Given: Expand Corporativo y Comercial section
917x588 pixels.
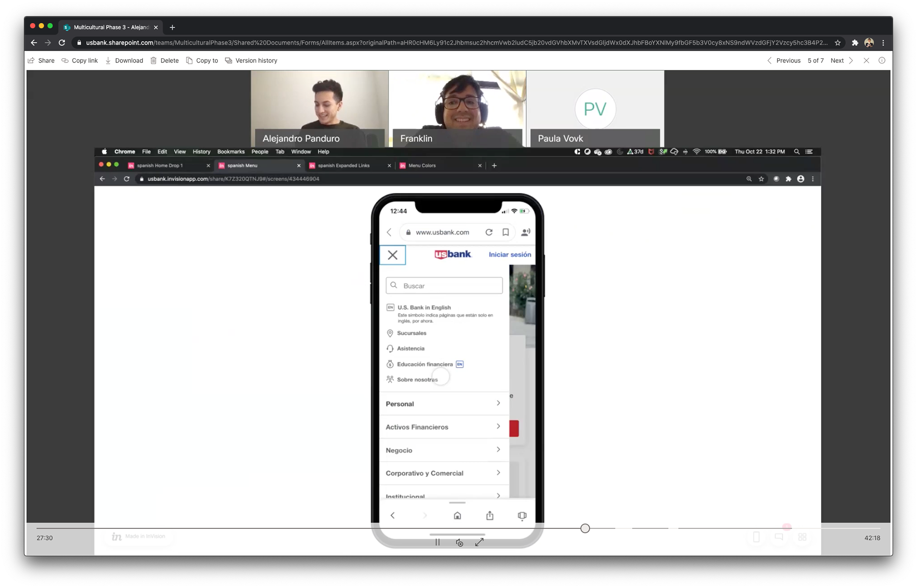Looking at the screenshot, I should [444, 473].
